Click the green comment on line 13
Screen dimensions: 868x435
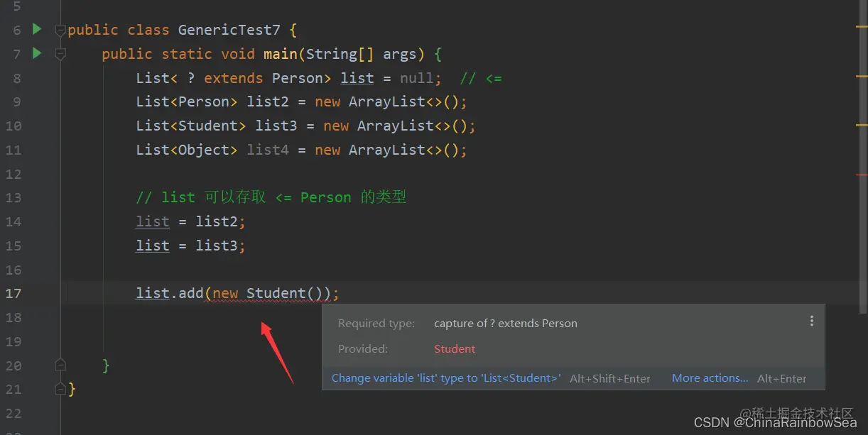(271, 197)
